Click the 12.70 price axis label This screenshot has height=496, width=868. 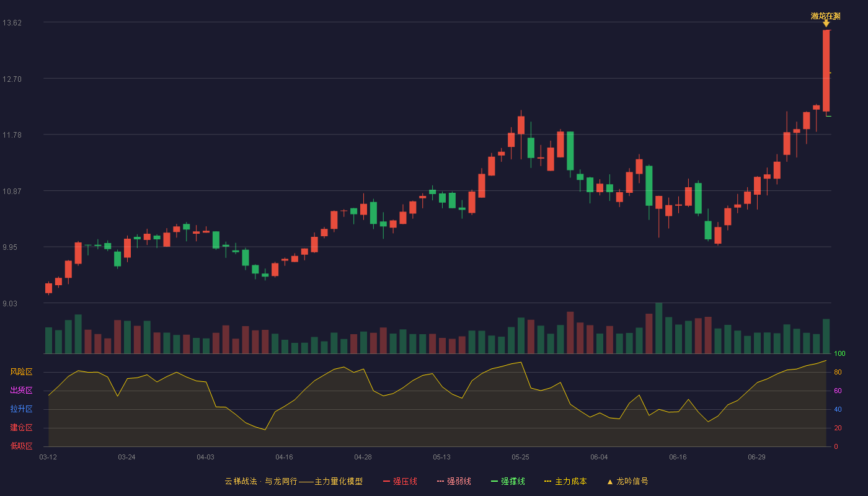click(12, 79)
